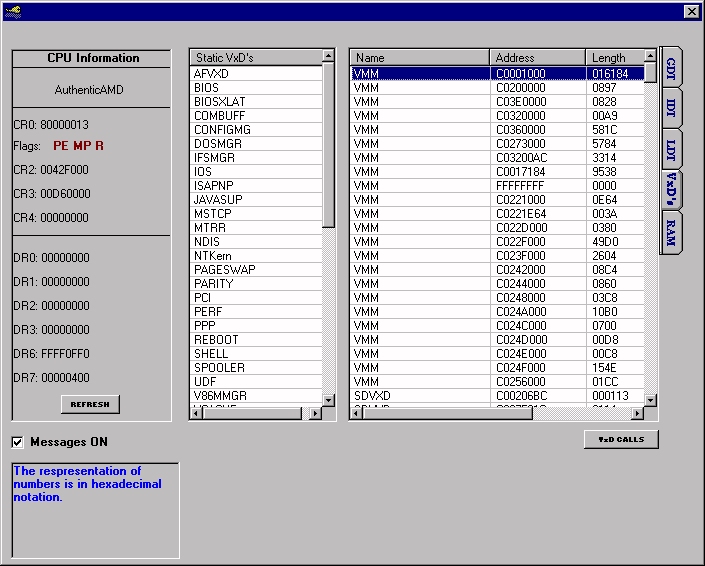Viewport: 705px width, 566px height.
Task: Open the LDT tab
Action: coord(671,149)
